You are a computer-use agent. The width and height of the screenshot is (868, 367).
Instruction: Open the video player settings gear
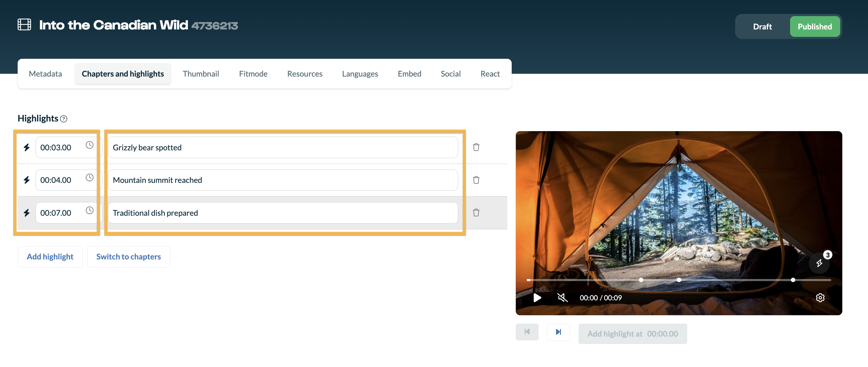coord(820,298)
